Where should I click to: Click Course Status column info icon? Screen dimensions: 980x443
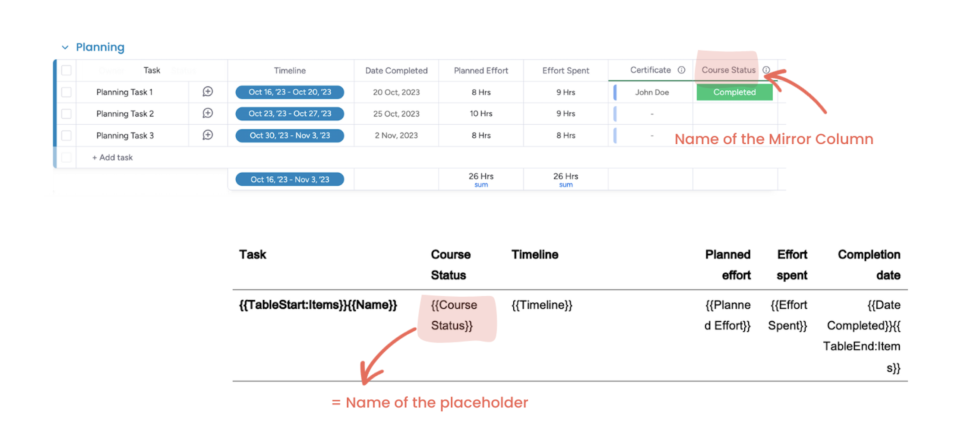[x=766, y=70]
